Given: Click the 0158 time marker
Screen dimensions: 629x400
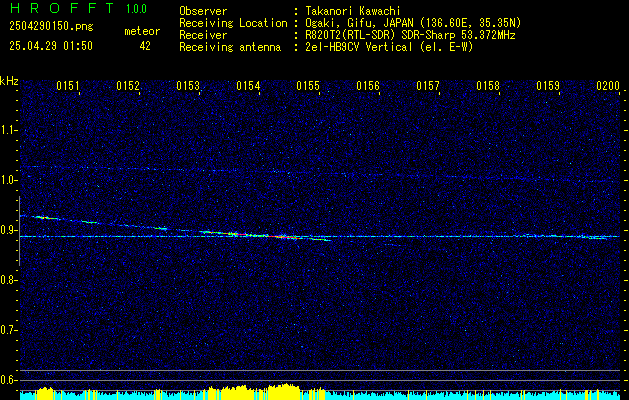Looking at the screenshot, I should point(488,86).
